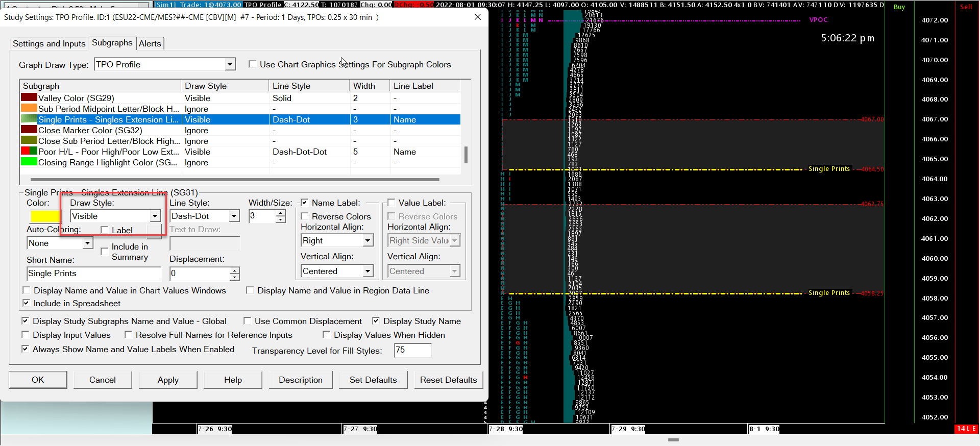980x446 pixels.
Task: Open the Line Style Dash-Dot dropdown
Action: click(x=234, y=216)
